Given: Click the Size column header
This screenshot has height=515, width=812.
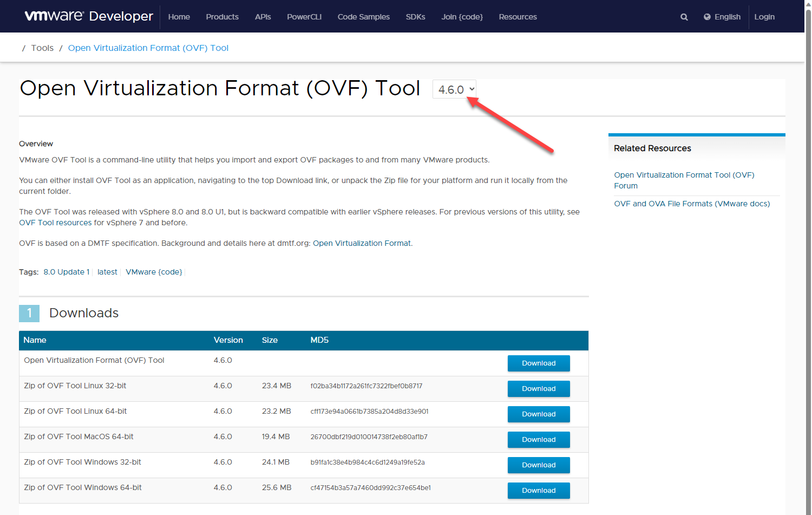Looking at the screenshot, I should coord(270,340).
